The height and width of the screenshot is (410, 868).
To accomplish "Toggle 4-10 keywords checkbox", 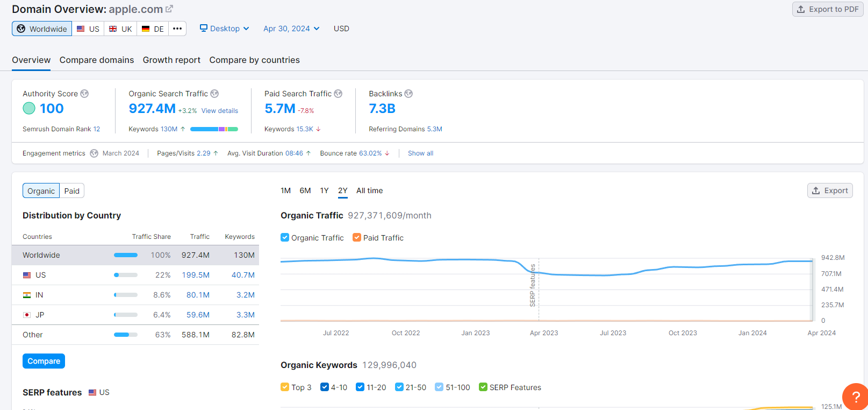I will (325, 387).
